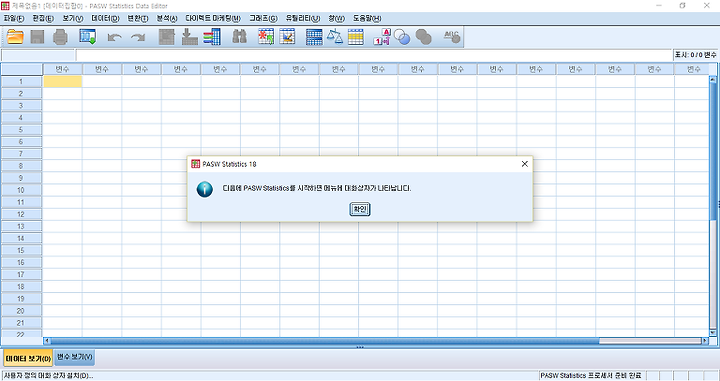Select row header 3
This screenshot has width=720, height=381.
click(21, 106)
